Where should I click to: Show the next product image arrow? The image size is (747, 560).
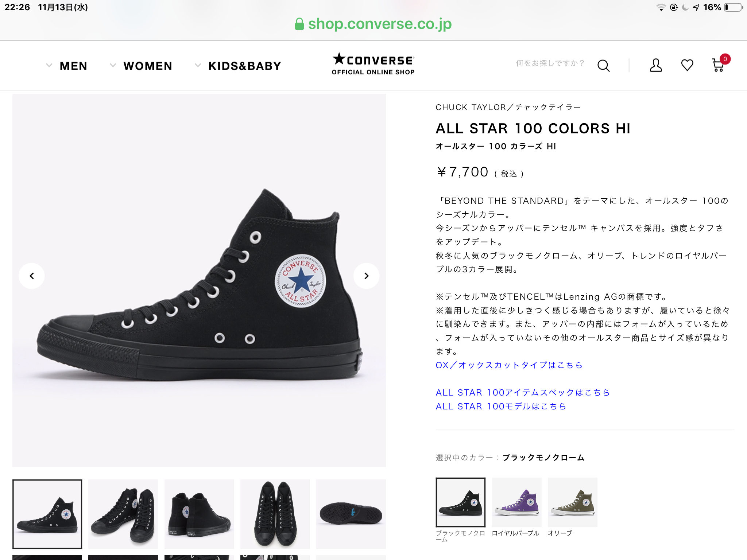point(366,276)
